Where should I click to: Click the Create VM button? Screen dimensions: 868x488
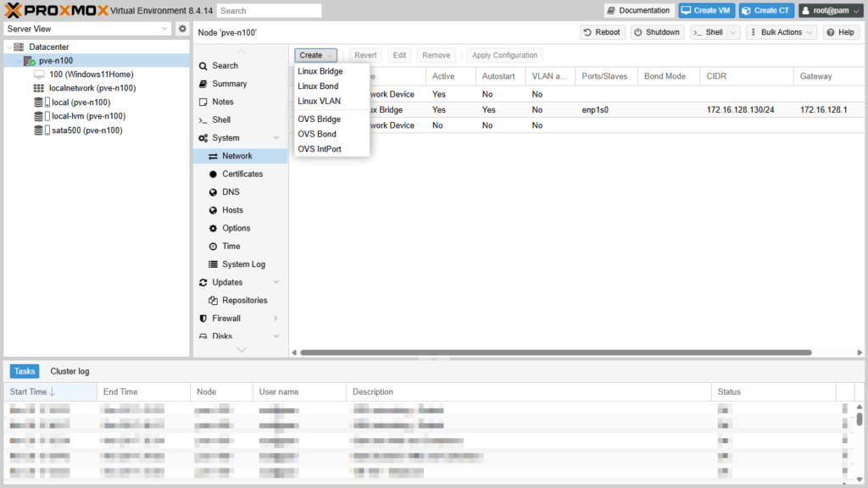[x=705, y=10]
